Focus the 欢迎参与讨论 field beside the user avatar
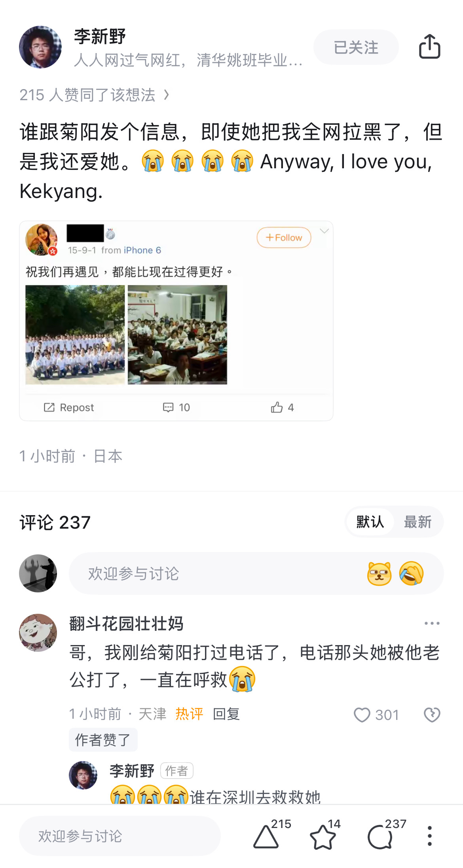This screenshot has width=463, height=868. [256, 573]
